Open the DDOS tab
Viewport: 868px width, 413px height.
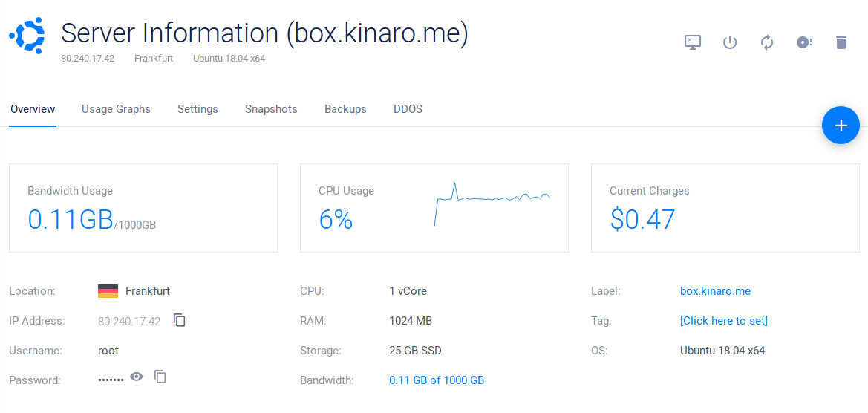[x=408, y=109]
